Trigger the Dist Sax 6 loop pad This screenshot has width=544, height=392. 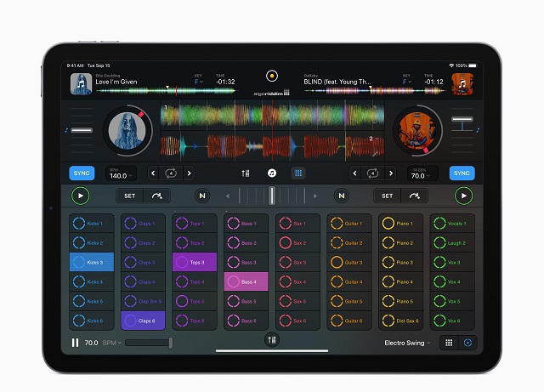coord(400,321)
